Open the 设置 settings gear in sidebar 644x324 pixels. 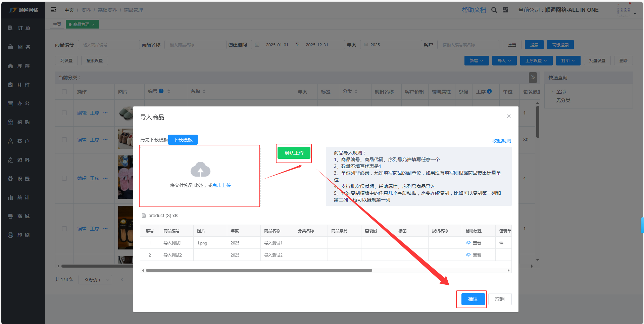(x=10, y=179)
